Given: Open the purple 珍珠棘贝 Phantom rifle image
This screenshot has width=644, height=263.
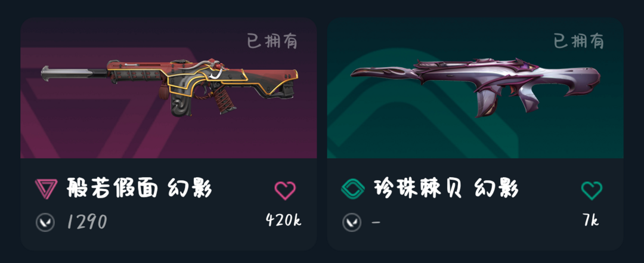Looking at the screenshot, I should pos(475,87).
